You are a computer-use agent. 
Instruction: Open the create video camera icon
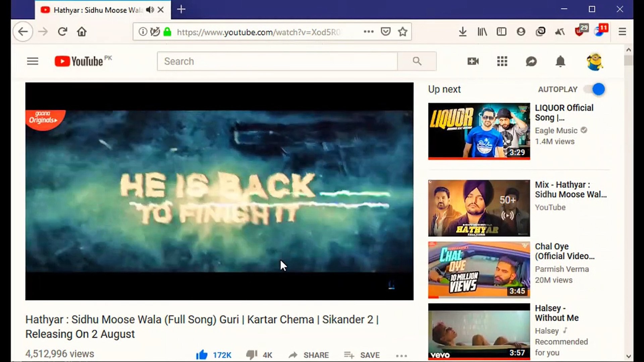[473, 61]
